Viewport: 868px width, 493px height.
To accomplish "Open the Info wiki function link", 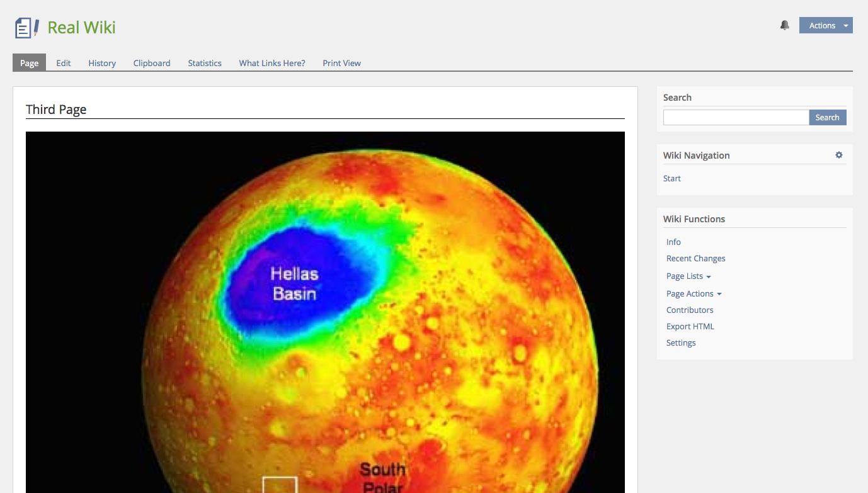I will click(x=673, y=242).
